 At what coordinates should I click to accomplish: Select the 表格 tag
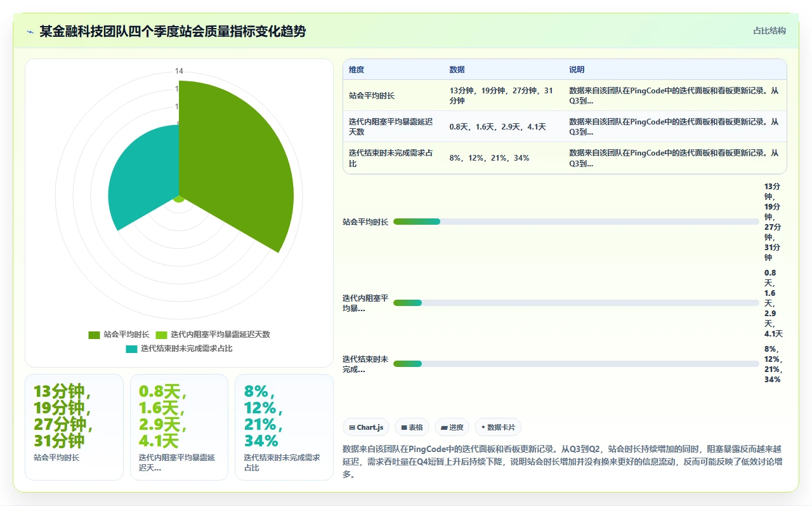(412, 427)
